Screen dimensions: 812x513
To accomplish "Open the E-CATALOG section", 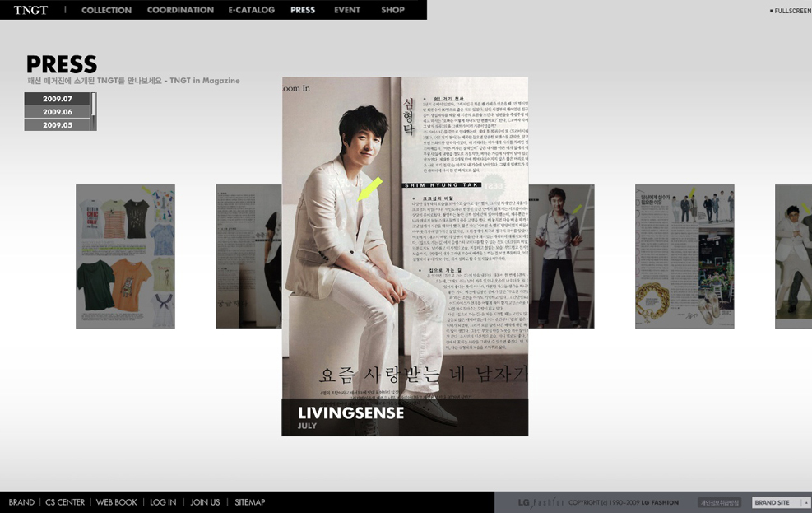I will pos(252,10).
